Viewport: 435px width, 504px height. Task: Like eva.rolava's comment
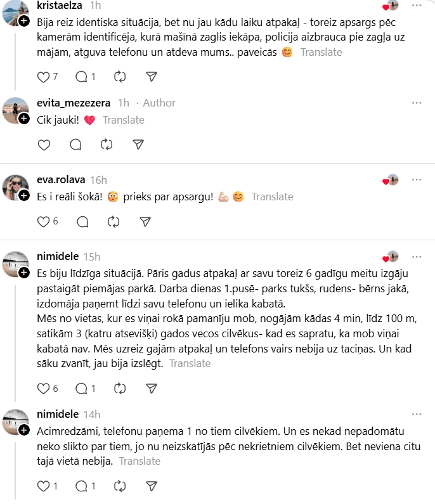click(44, 221)
